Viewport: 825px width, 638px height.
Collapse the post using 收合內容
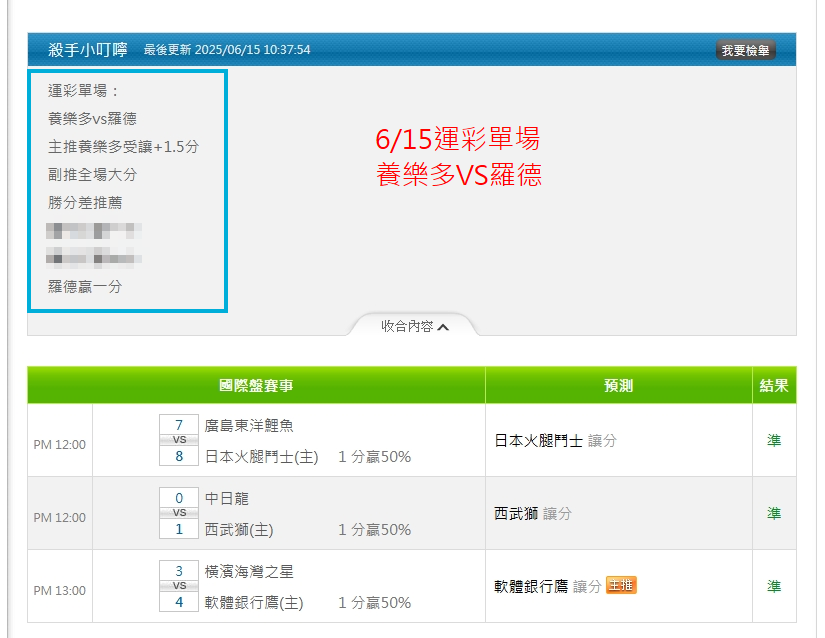coord(415,326)
